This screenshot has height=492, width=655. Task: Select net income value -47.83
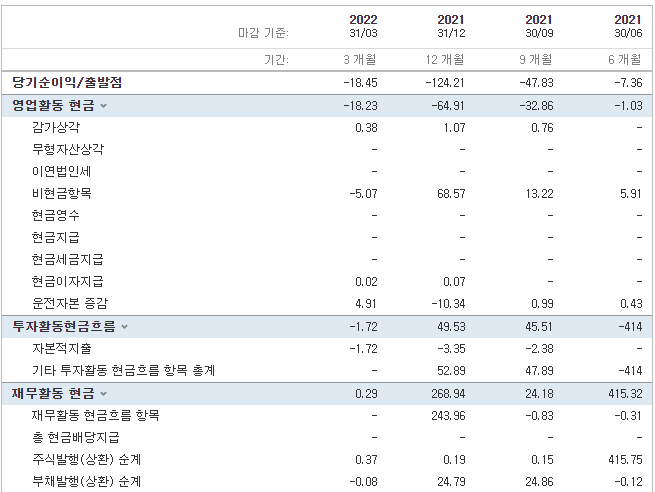tap(536, 83)
